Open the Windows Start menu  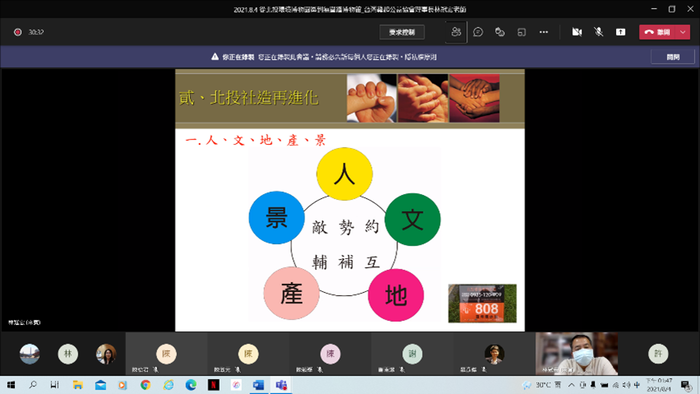(11, 385)
